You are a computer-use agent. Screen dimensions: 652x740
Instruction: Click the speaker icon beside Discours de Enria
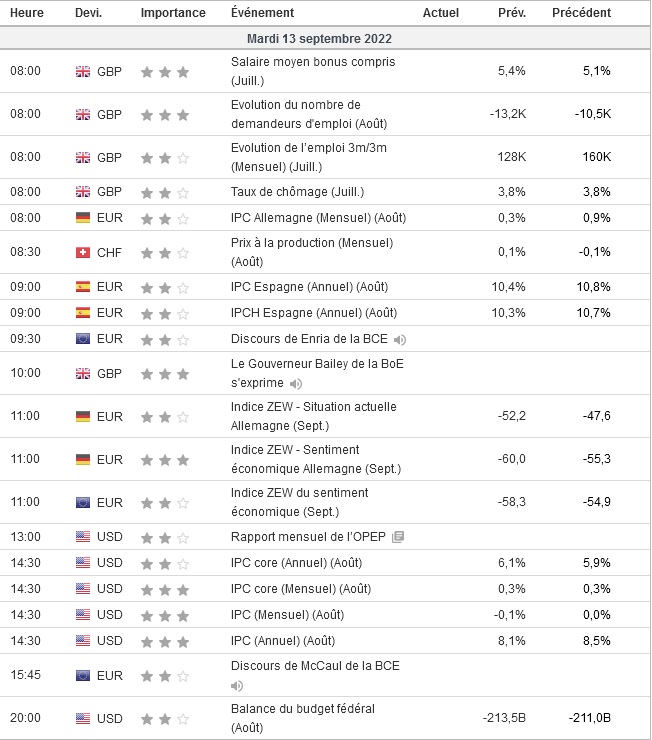click(400, 339)
